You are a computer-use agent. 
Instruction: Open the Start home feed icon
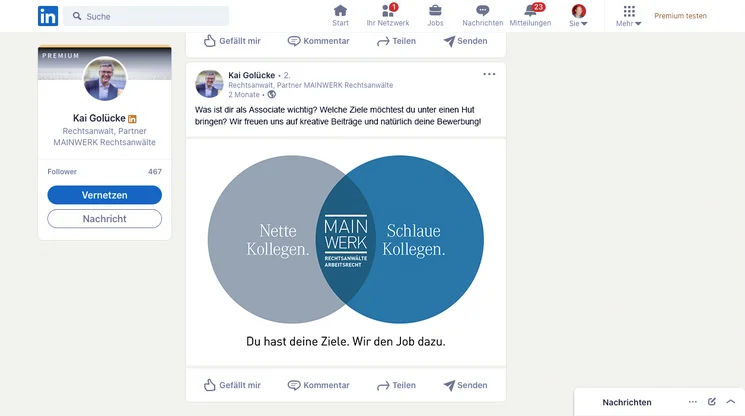click(340, 15)
